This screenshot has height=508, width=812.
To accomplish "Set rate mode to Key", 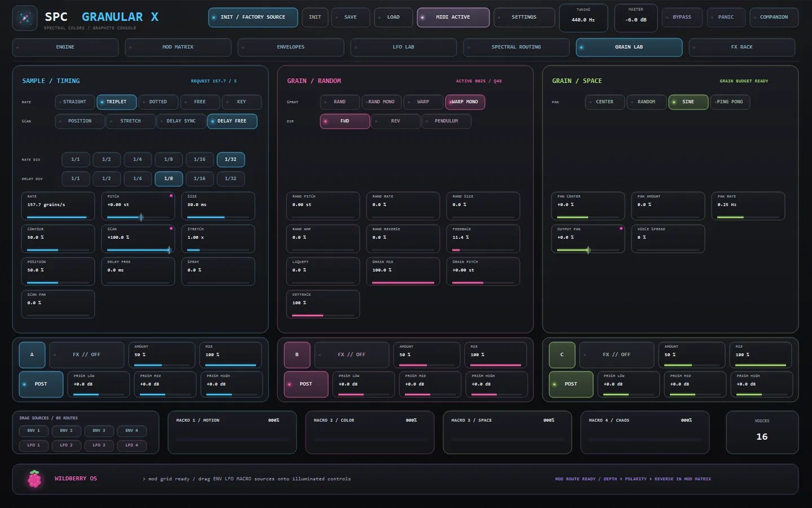I will [x=242, y=102].
